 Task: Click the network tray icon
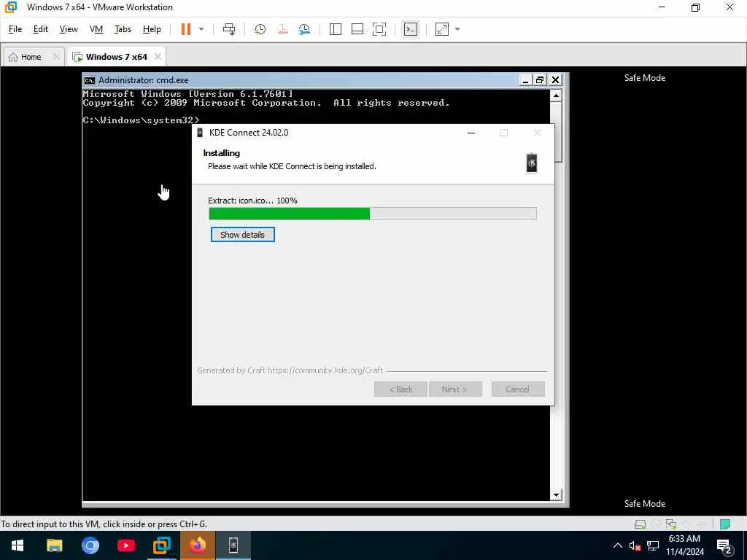[x=653, y=545]
